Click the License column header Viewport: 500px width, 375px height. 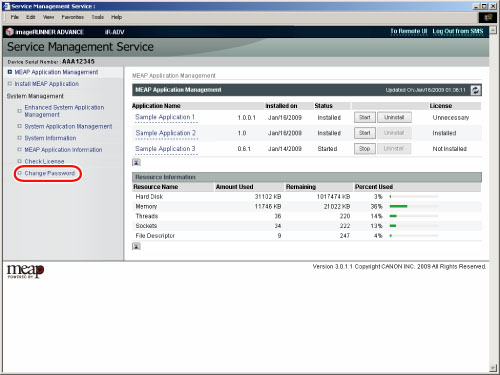[441, 106]
